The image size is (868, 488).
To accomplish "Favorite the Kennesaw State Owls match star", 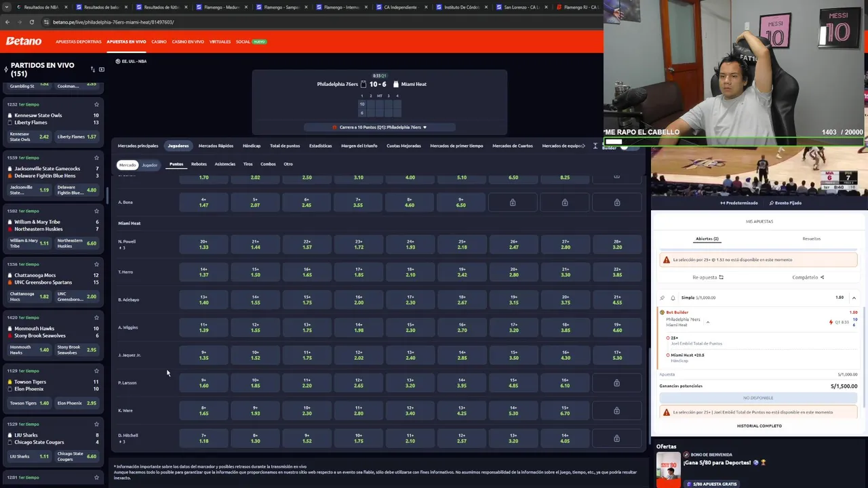I will coord(96,104).
